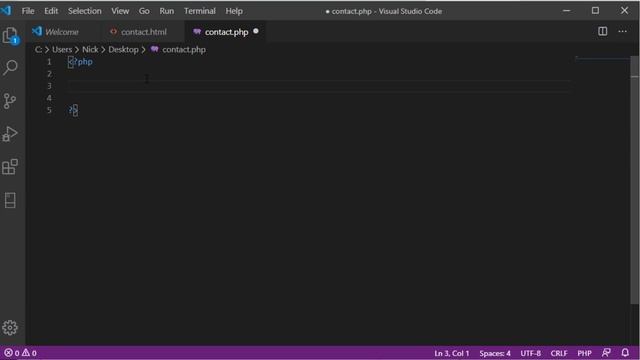Change encoding via UTF-8
This screenshot has height=360, width=640.
tap(531, 353)
